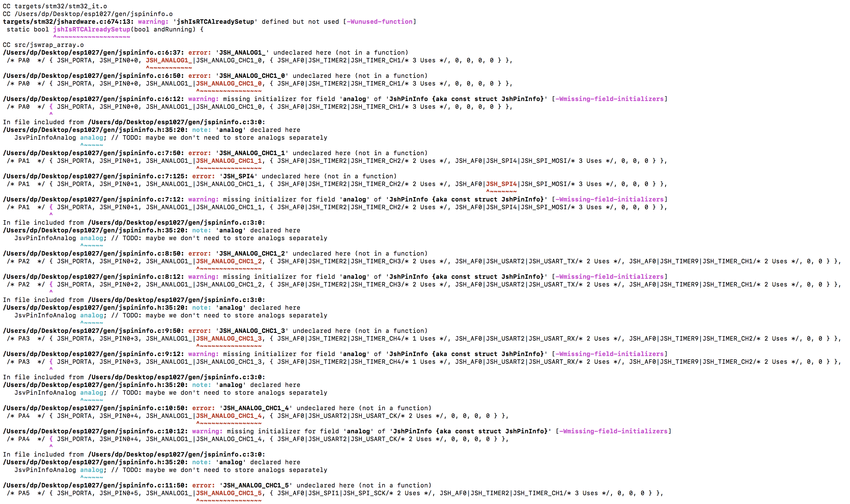Select the line 'CC src/jswrap_array.o'
850x504 pixels.
(43, 45)
